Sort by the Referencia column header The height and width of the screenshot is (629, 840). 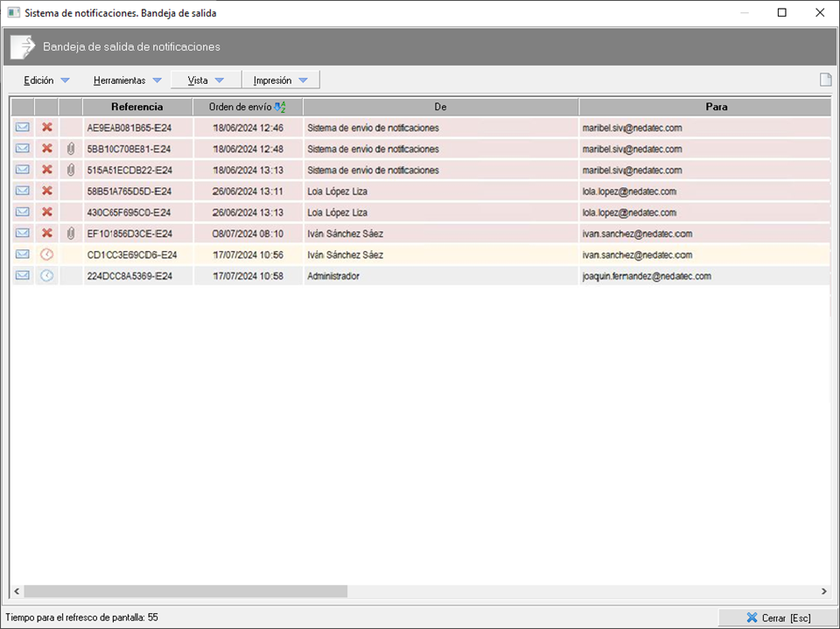pos(137,107)
